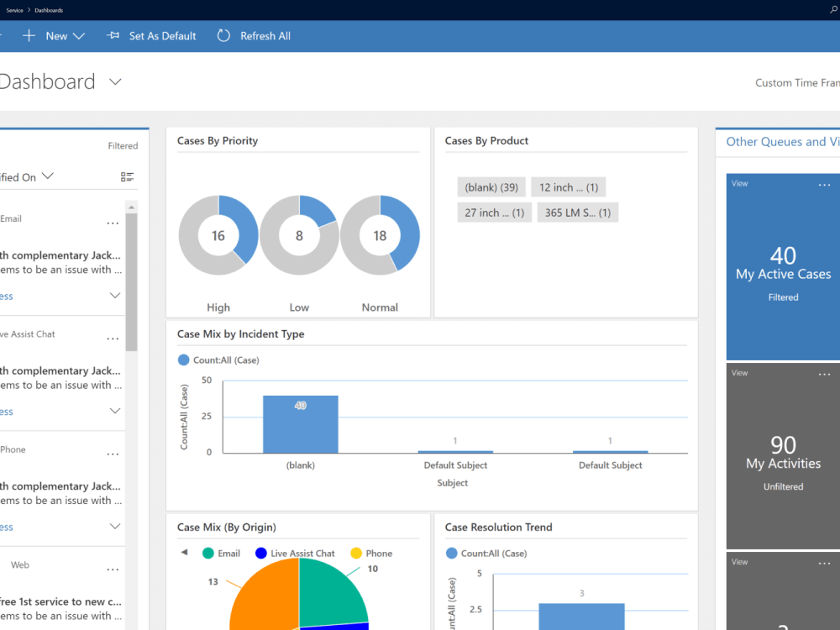This screenshot has height=630, width=840.
Task: Click the Set As Default command
Action: [161, 35]
